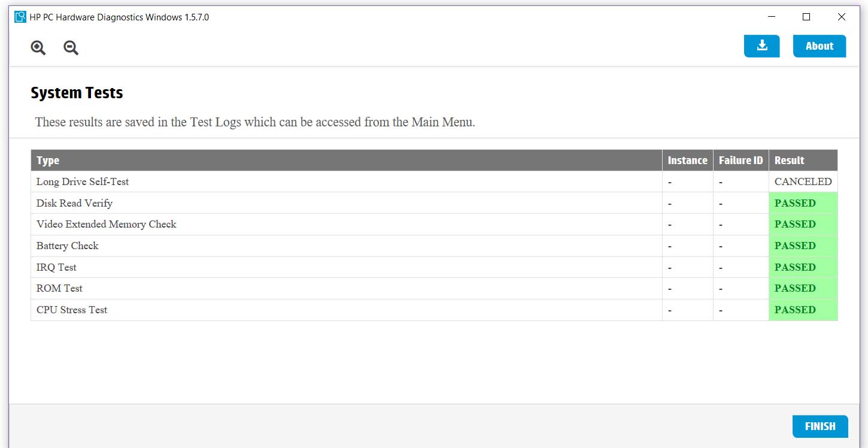Click the Video Extended Memory Check entry

(x=107, y=224)
